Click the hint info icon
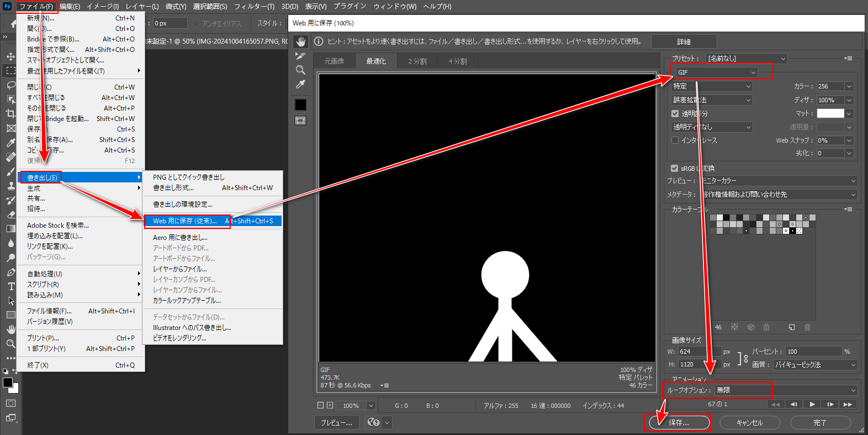This screenshot has height=435, width=868. point(319,41)
